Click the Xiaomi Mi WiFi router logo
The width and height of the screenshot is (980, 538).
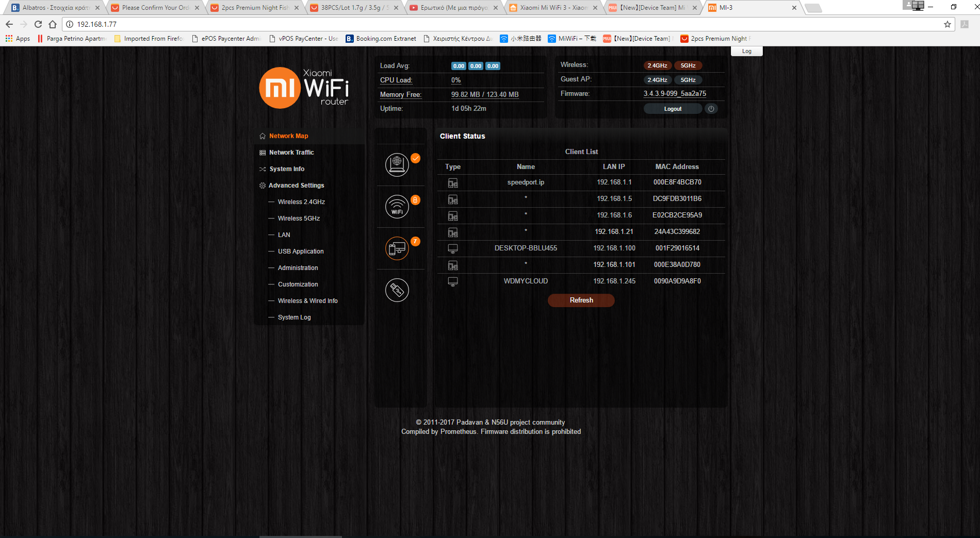(x=304, y=88)
